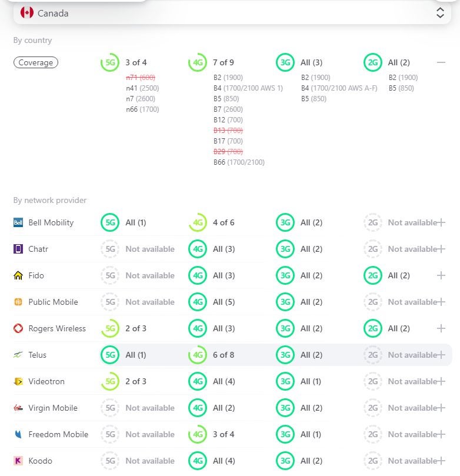Expand the Rogers Wireless row details
This screenshot has width=460, height=476.
pos(441,328)
